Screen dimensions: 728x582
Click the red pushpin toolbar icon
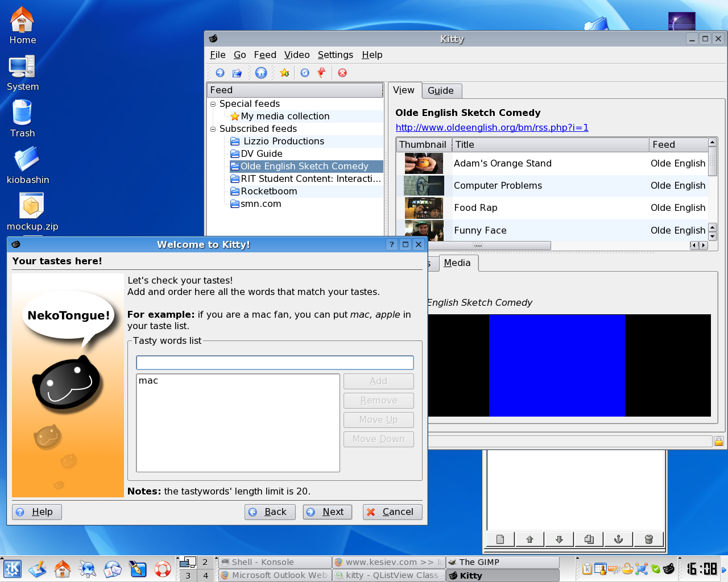tap(321, 73)
